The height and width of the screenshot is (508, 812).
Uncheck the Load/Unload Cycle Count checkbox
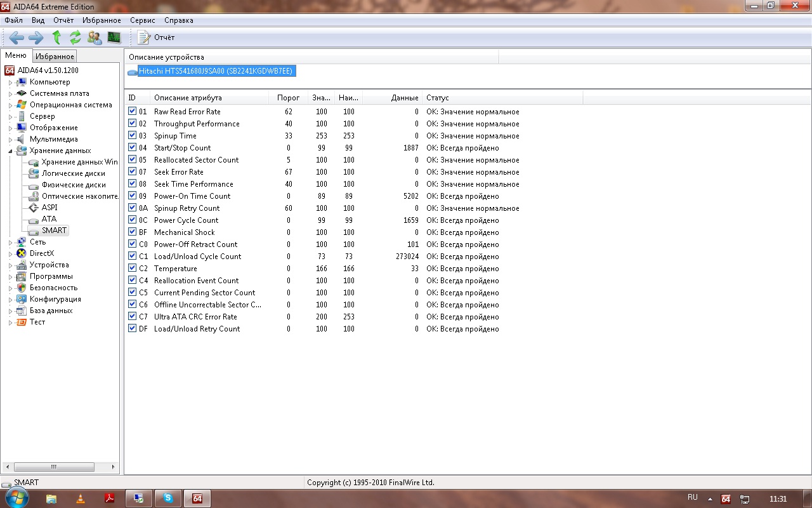(x=133, y=256)
